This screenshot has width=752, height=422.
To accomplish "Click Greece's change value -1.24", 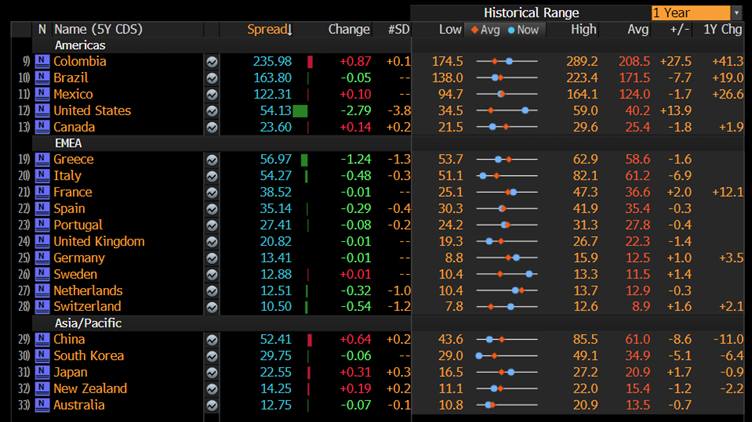I will 356,159.
